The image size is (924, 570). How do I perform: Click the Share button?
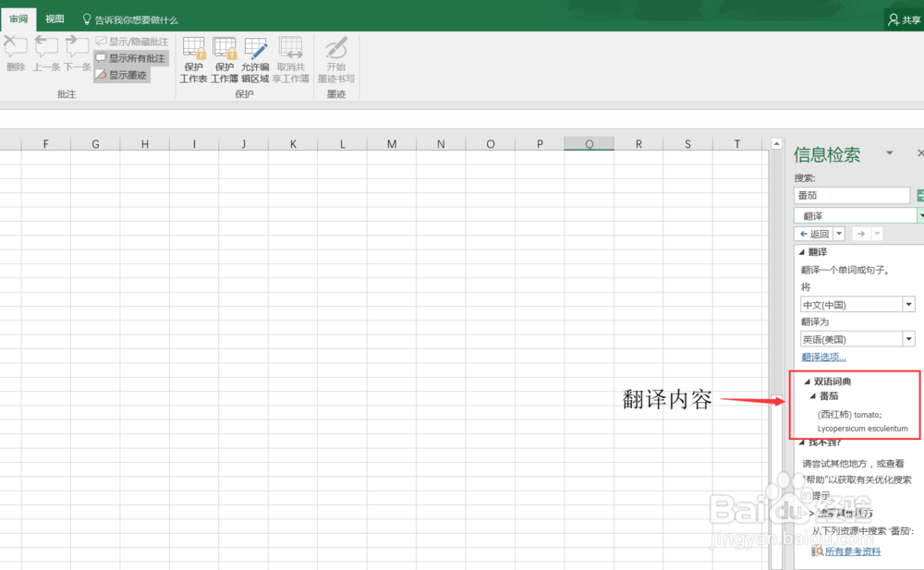[905, 19]
